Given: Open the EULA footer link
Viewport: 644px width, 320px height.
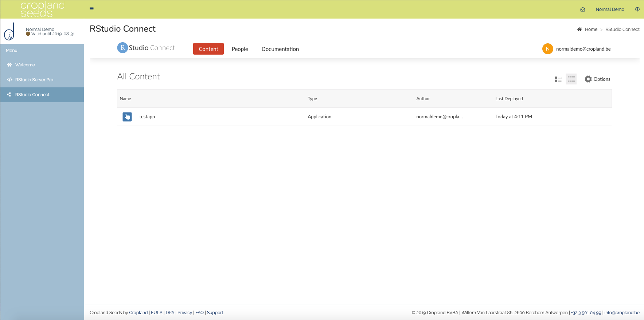Looking at the screenshot, I should (157, 313).
